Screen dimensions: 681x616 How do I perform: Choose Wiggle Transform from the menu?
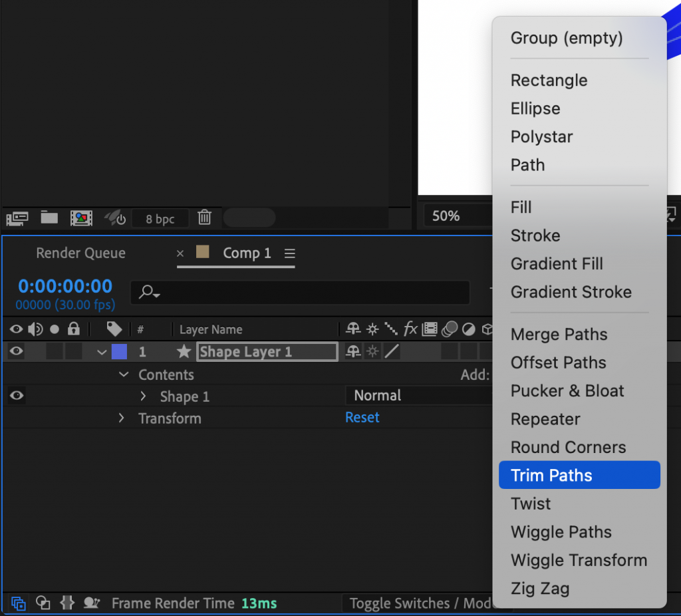[x=578, y=560]
